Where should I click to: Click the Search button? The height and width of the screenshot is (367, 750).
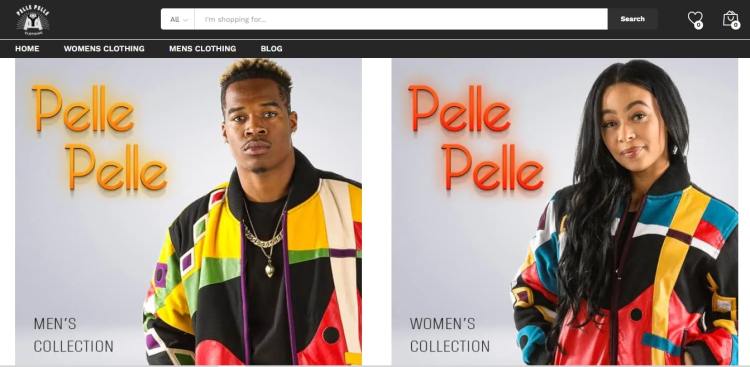[x=632, y=19]
